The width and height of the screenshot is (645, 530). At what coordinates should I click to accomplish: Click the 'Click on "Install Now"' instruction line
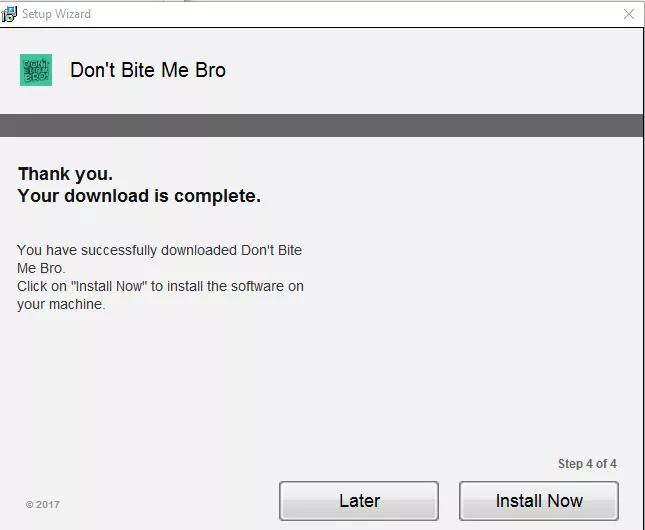(160, 286)
